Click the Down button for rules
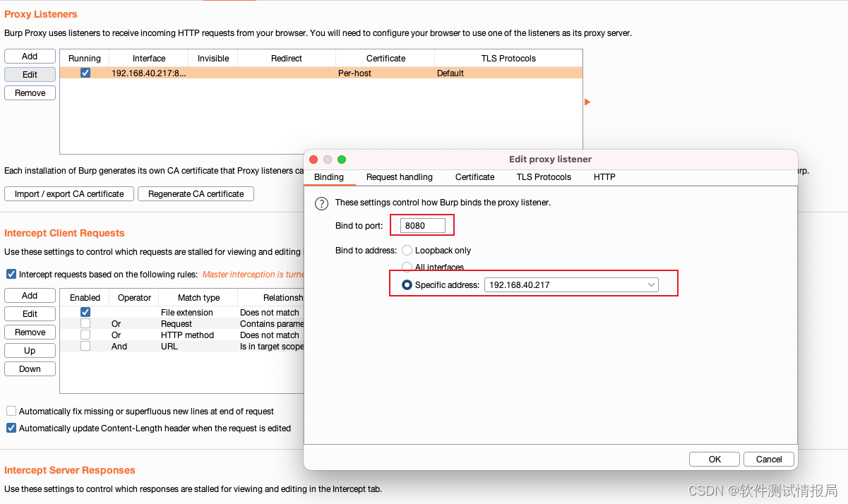Screen dimensions: 848x504 pos(30,369)
